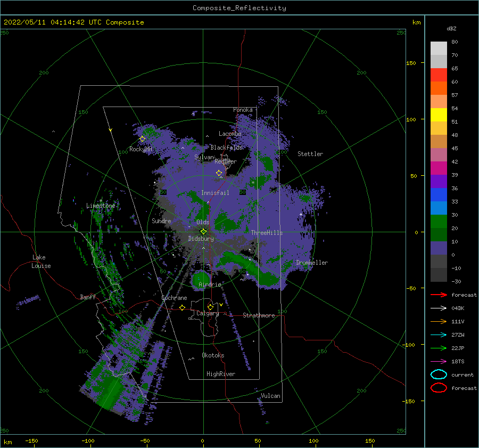Click the magenta 18TS arrow icon
479x448 pixels.
tap(439, 362)
